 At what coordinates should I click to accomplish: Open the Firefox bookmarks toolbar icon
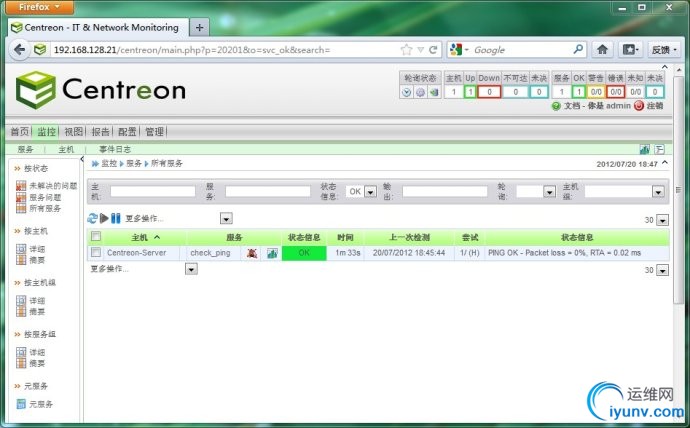point(631,50)
